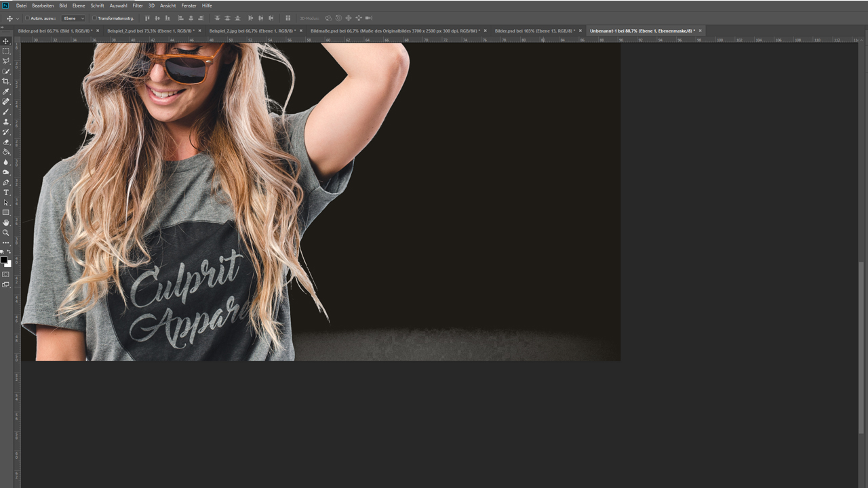Screen dimensions: 868x488
Task: Open the Bearbeiten menu
Action: 43,5
